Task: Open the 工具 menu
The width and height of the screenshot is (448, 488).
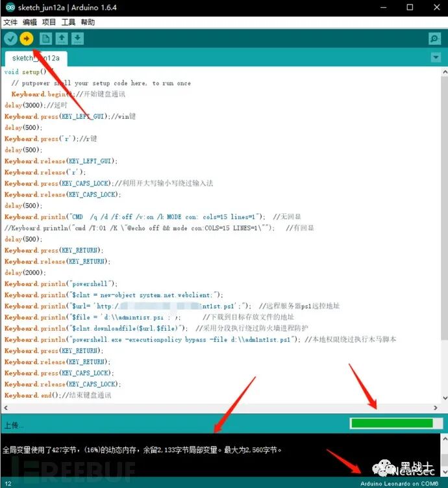Action: [68, 22]
